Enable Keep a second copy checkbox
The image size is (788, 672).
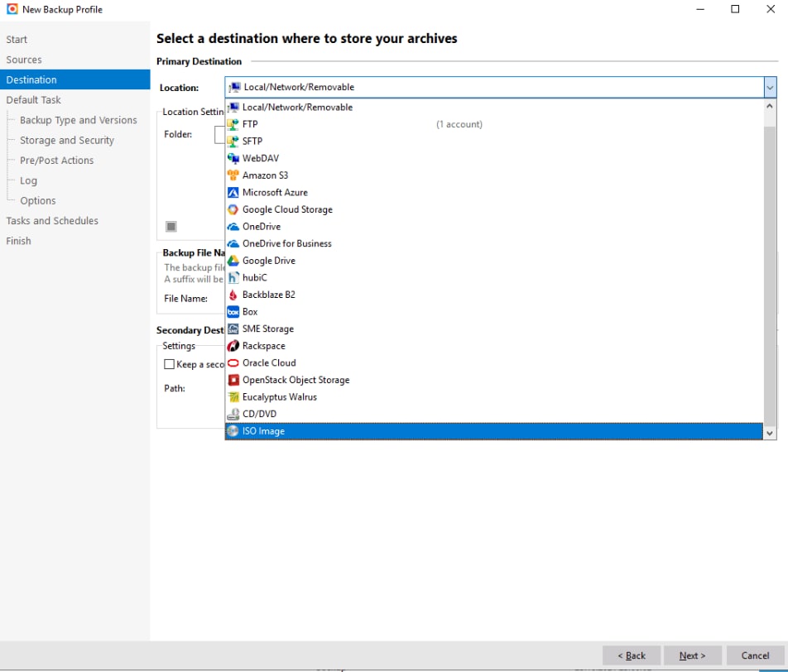click(x=170, y=364)
